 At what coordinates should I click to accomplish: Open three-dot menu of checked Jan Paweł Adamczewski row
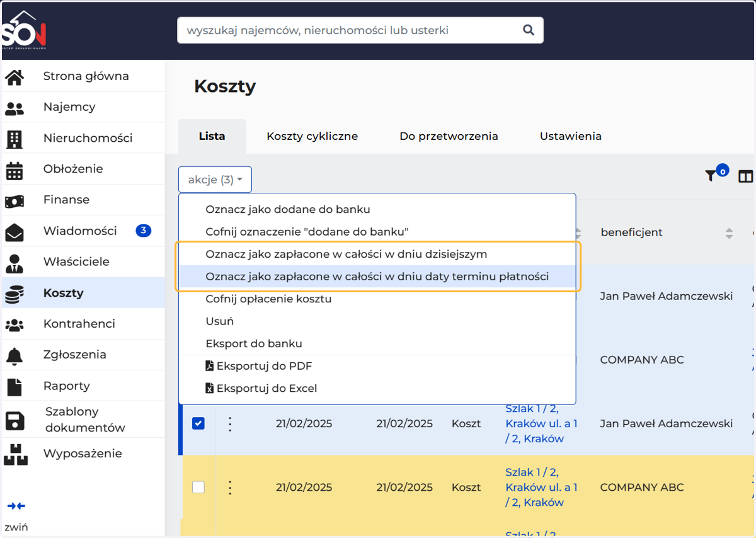[x=230, y=424]
